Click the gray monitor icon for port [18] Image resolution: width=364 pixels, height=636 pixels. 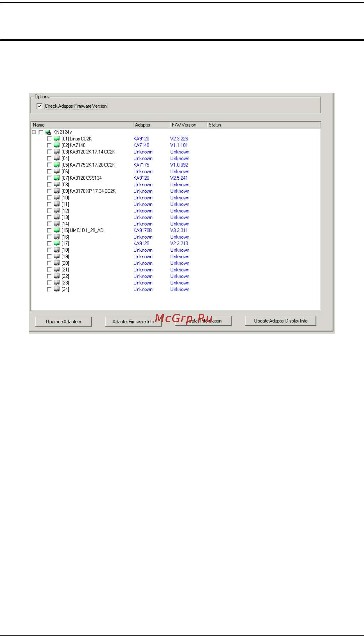(57, 250)
